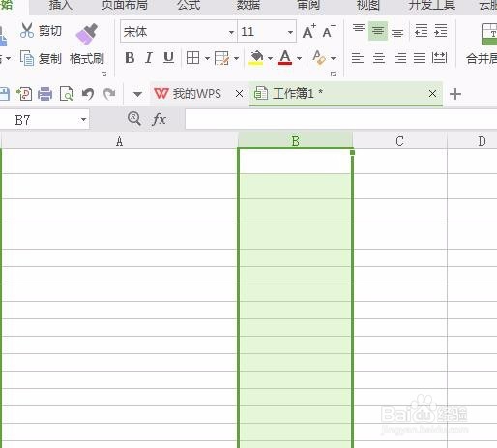Viewport: 497px width, 448px height.
Task: Click distributed alignment icon
Action: [439, 58]
